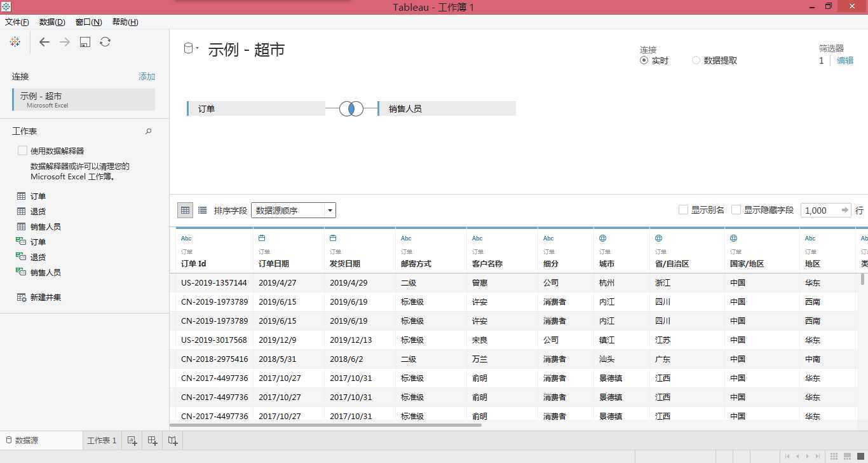Select the 实时 connection radio button
The width and height of the screenshot is (868, 463).
[644, 60]
